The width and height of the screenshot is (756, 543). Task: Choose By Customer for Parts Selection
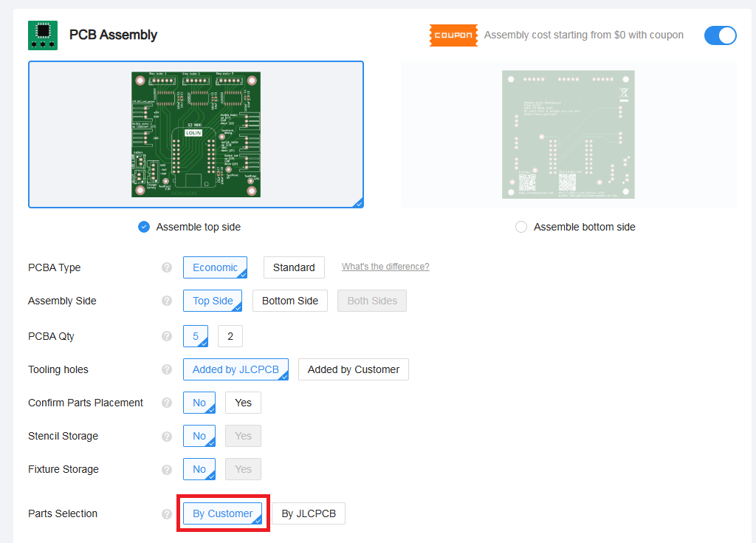(223, 513)
